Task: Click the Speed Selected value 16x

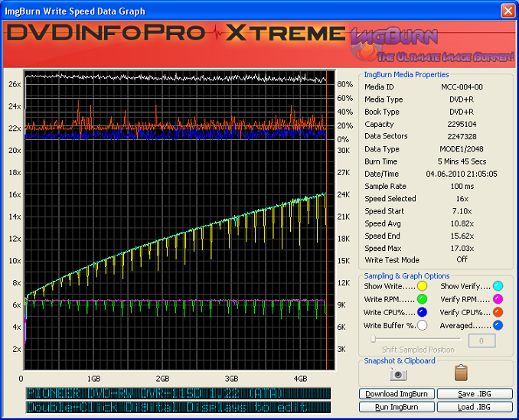Action: pos(462,199)
